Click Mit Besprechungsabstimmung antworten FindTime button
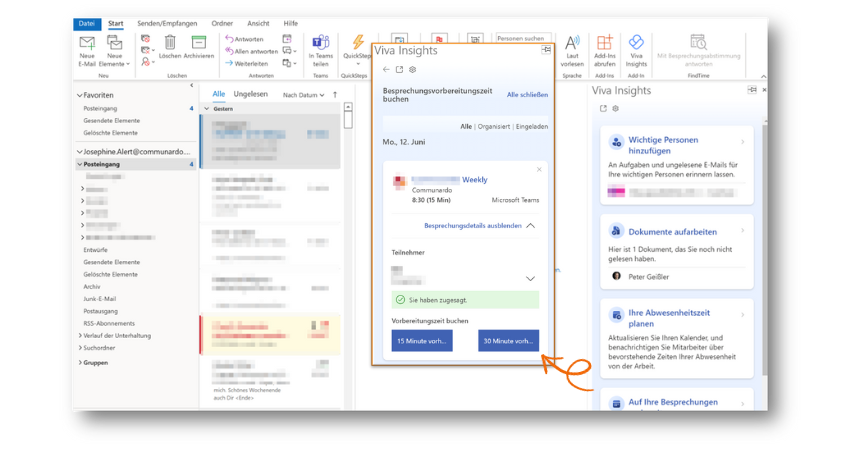The height and width of the screenshot is (450, 850). [698, 51]
